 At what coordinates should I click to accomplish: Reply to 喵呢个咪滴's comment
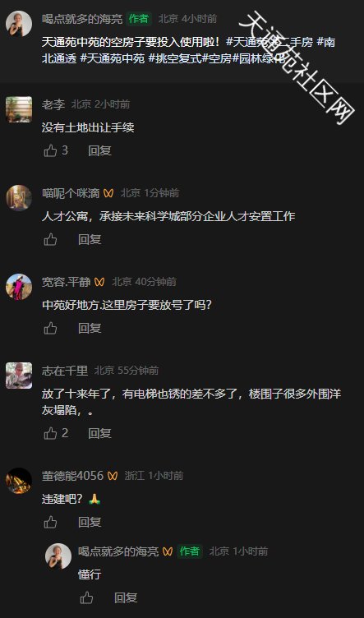click(x=90, y=239)
